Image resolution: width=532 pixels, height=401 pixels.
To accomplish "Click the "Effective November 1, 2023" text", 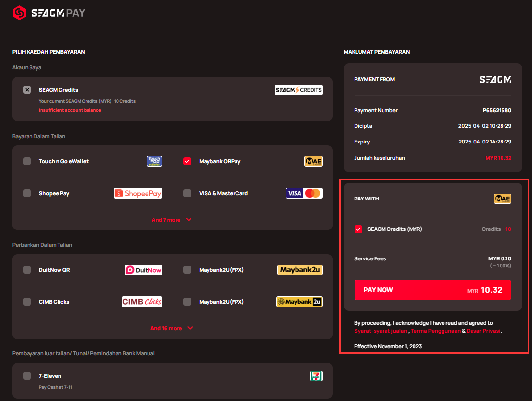I will (x=388, y=346).
